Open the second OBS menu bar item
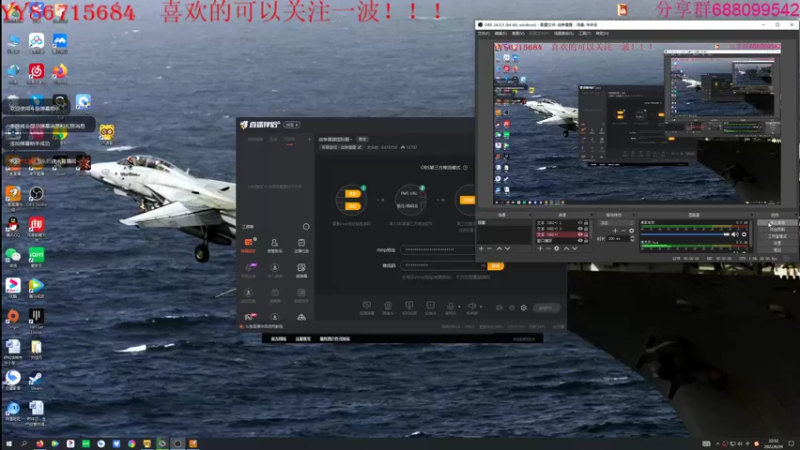This screenshot has height=450, width=800. 501,33
